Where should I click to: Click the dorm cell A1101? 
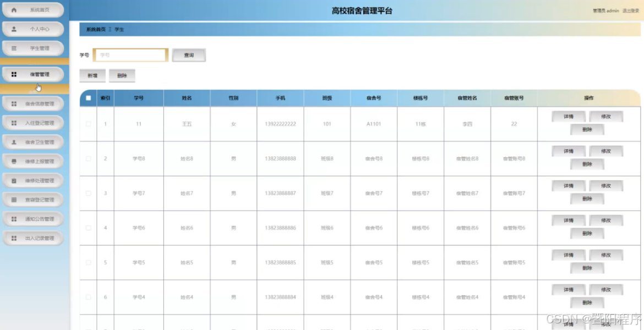[374, 124]
